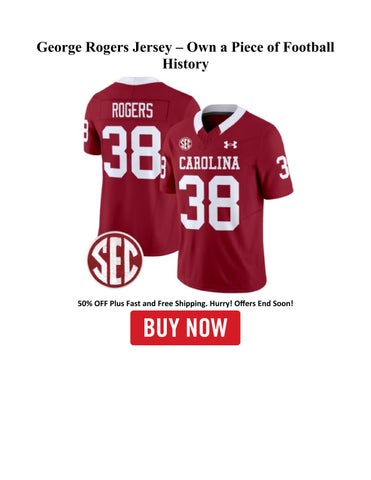The width and height of the screenshot is (371, 480).
Task: Click the sleeve number on back jersey's left sleeve
Action: coord(85,132)
